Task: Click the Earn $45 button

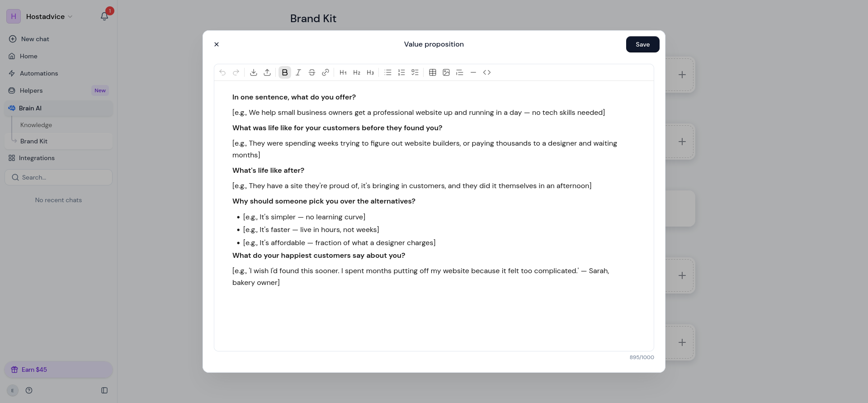Action: pos(59,370)
